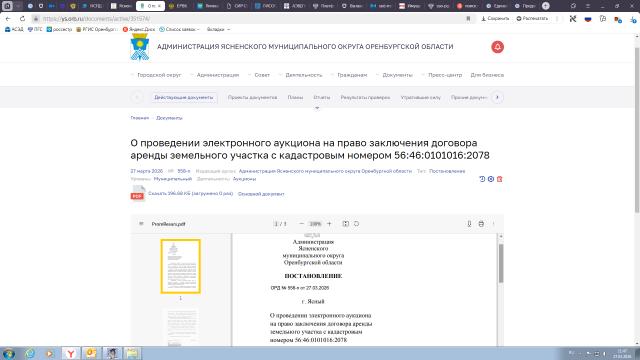Open росреестр bookmark
Screen dimensions: 640x360
pyautogui.click(x=59, y=29)
